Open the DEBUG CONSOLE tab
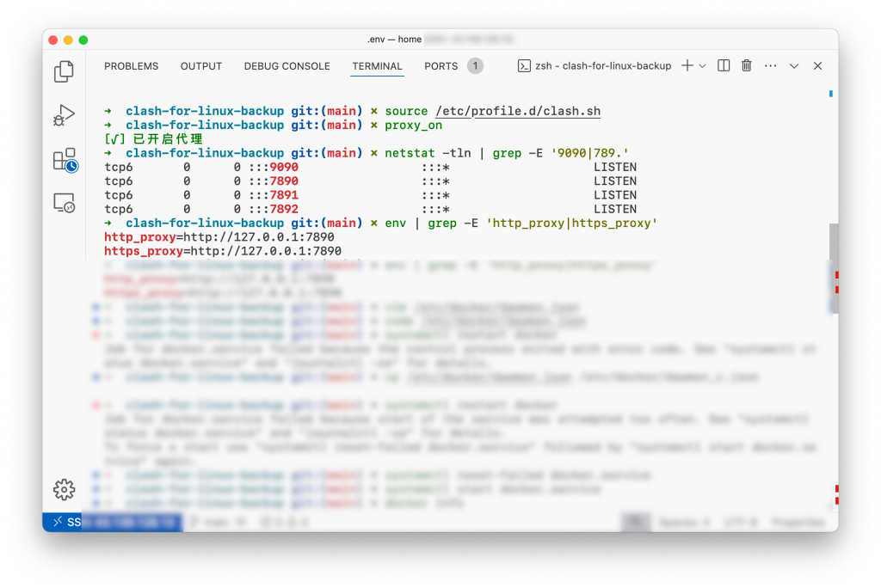 [x=286, y=66]
